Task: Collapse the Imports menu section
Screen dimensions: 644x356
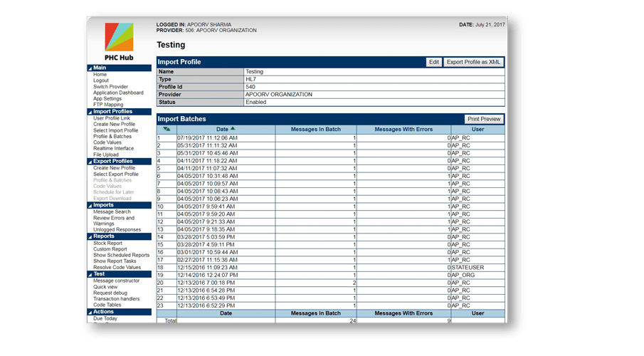Action: (90, 205)
